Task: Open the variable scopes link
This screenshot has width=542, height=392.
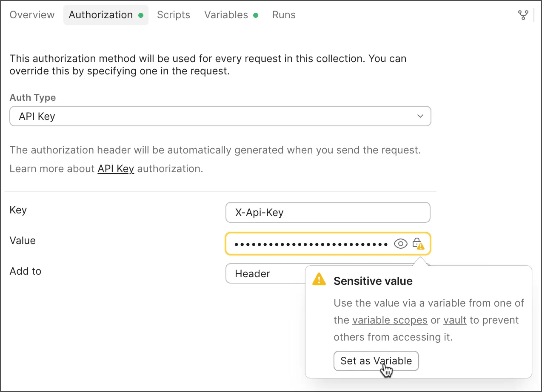Action: (390, 320)
